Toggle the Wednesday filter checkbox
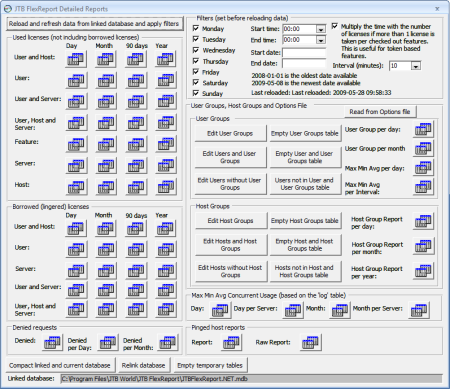The height and width of the screenshot is (389, 450). click(x=196, y=50)
